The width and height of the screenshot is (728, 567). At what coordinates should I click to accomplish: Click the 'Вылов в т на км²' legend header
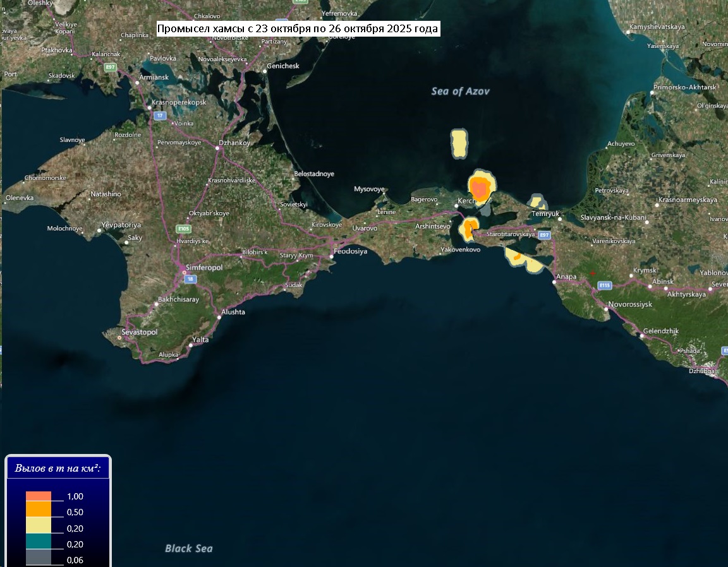point(58,469)
